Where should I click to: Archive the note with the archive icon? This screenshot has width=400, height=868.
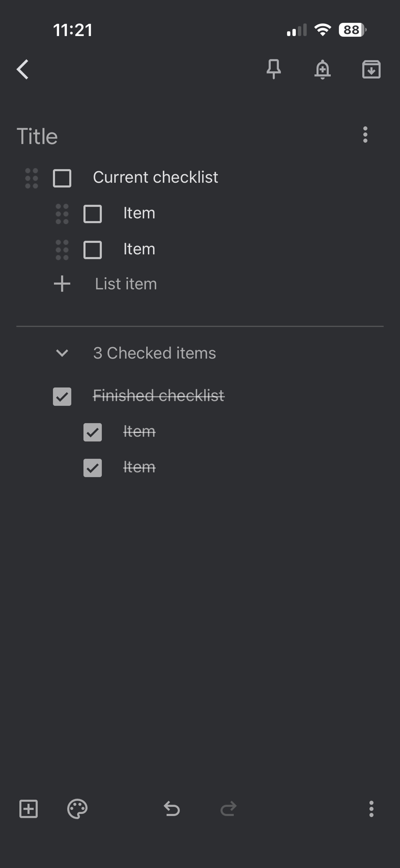[x=371, y=69]
